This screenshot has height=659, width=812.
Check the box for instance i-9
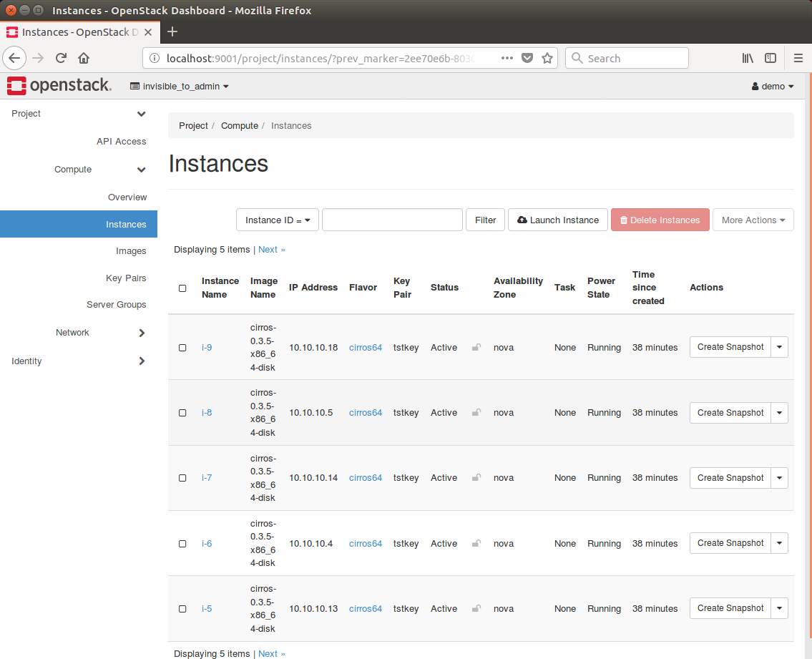(182, 348)
